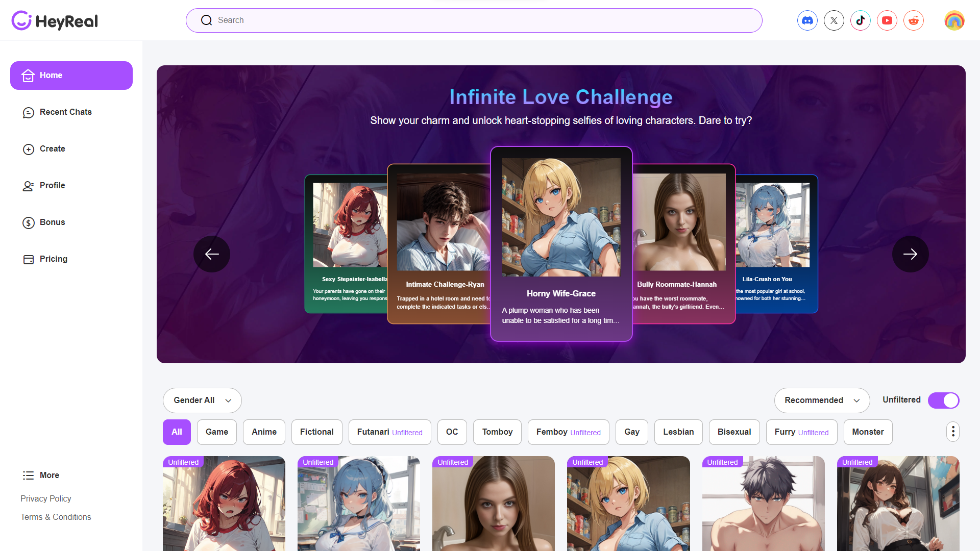The width and height of the screenshot is (980, 551).
Task: Toggle the Unfiltered switch off
Action: [944, 400]
